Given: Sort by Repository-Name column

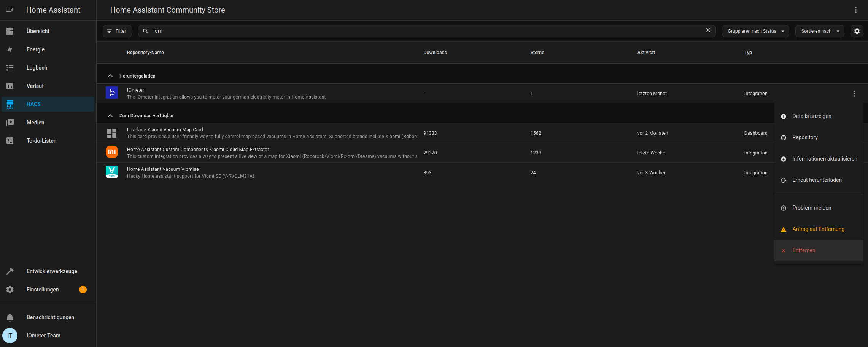Looking at the screenshot, I should pyautogui.click(x=145, y=53).
